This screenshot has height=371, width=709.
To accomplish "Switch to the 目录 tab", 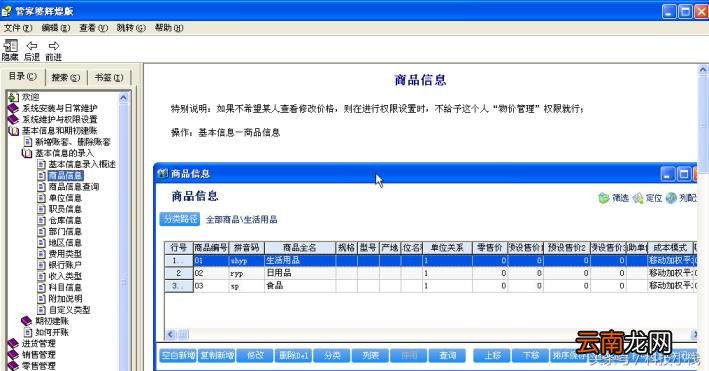I will tap(23, 76).
